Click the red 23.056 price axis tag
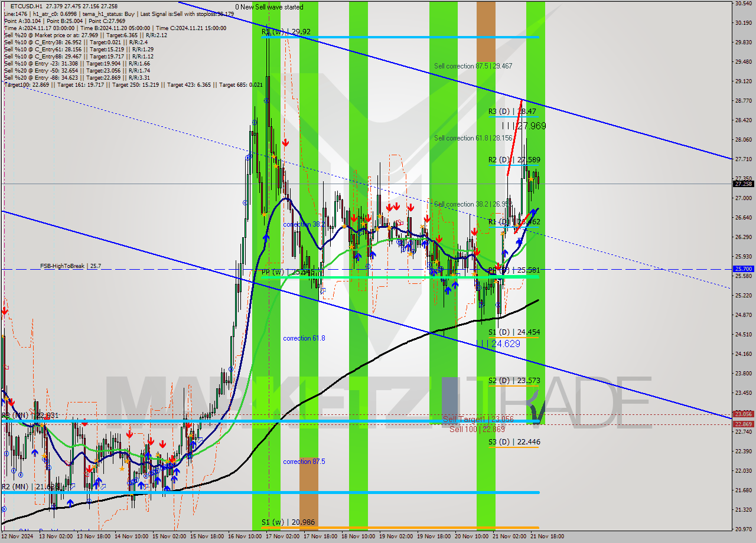Viewport: 756px width, 543px height. pos(743,414)
